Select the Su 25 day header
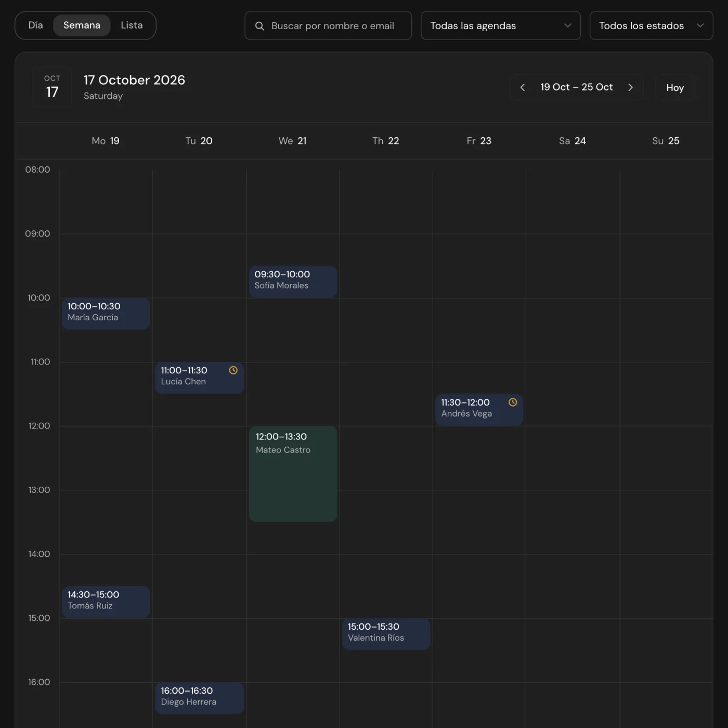 click(666, 141)
